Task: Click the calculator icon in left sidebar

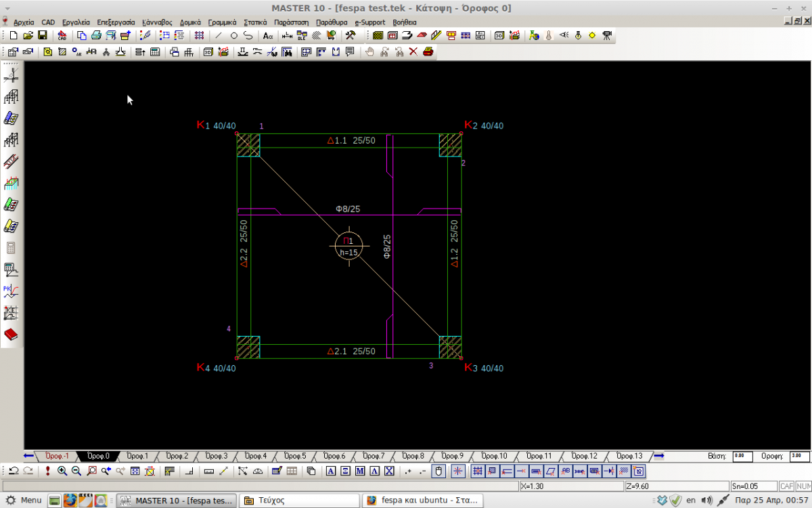Action: pos(11,248)
